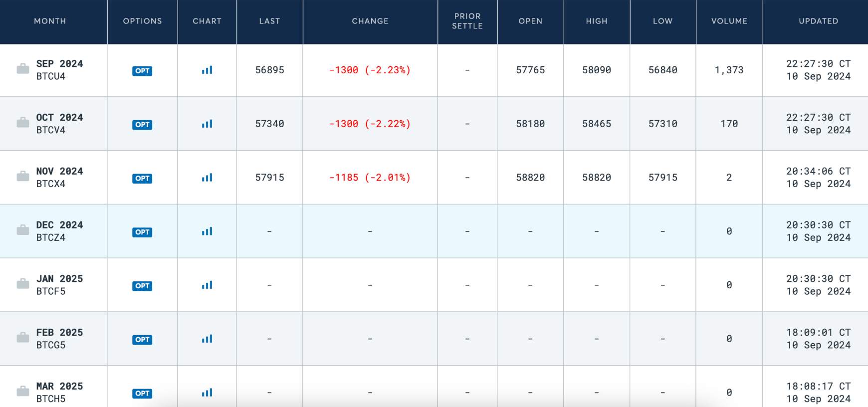
Task: Click the CHANGE column header
Action: pyautogui.click(x=370, y=21)
